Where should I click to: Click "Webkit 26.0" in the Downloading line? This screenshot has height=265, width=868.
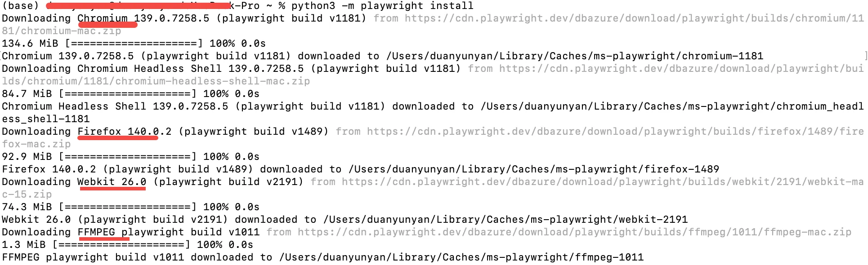(112, 182)
